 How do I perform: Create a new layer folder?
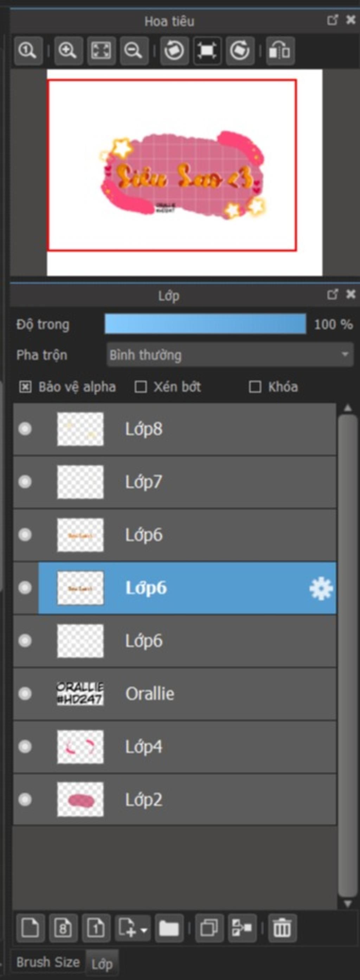(169, 928)
